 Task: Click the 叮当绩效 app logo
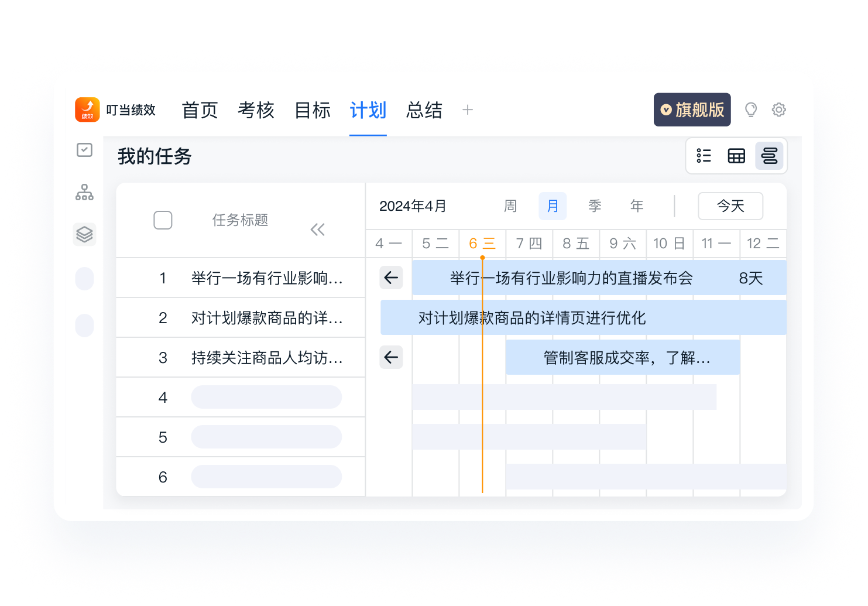click(88, 109)
